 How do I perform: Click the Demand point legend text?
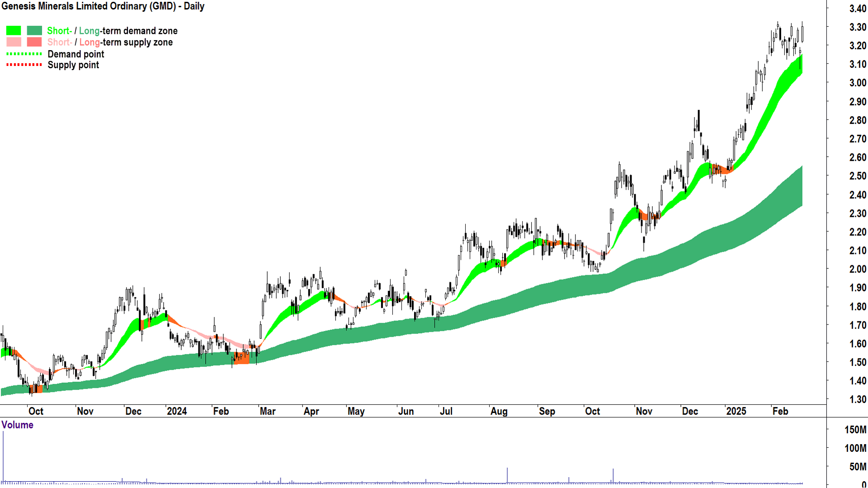pos(76,54)
